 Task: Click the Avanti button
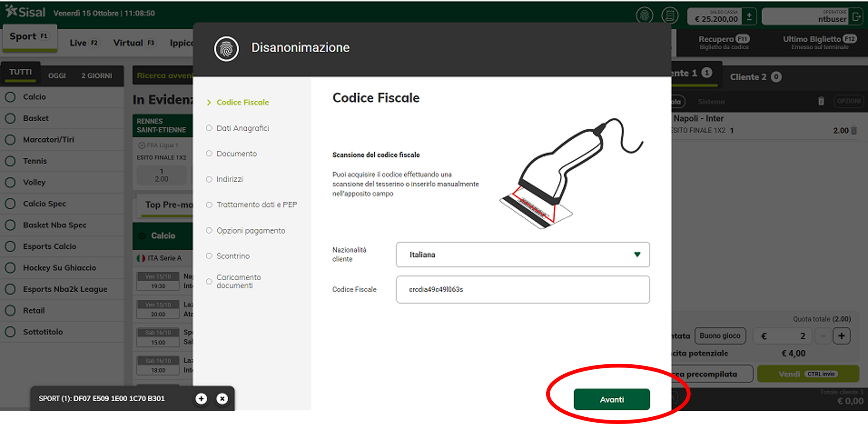pyautogui.click(x=611, y=399)
